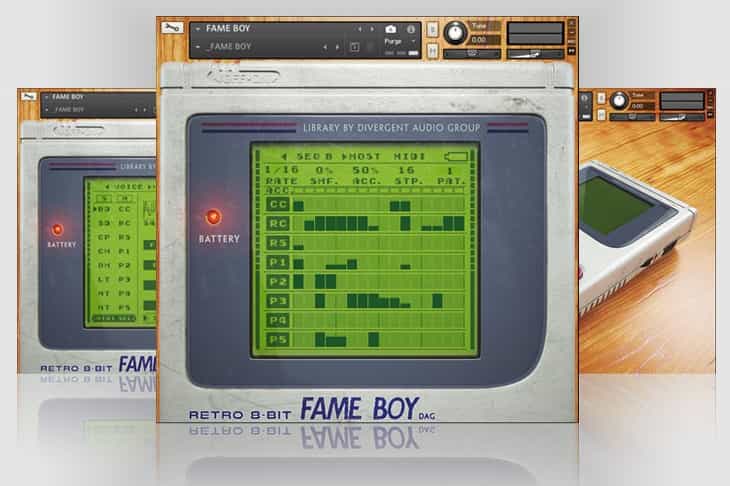Image resolution: width=730 pixels, height=486 pixels.
Task: Toggle MIDI option on LCD
Action: click(409, 156)
